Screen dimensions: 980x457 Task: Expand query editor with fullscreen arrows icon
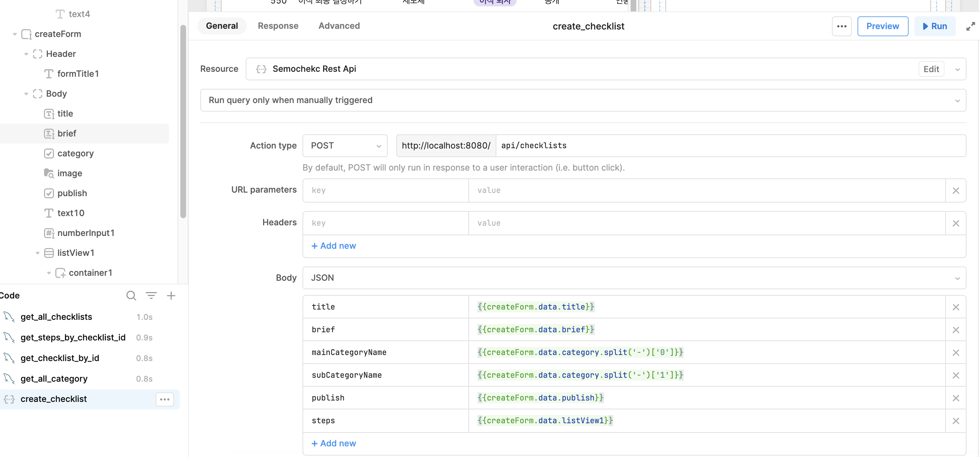[x=970, y=26]
